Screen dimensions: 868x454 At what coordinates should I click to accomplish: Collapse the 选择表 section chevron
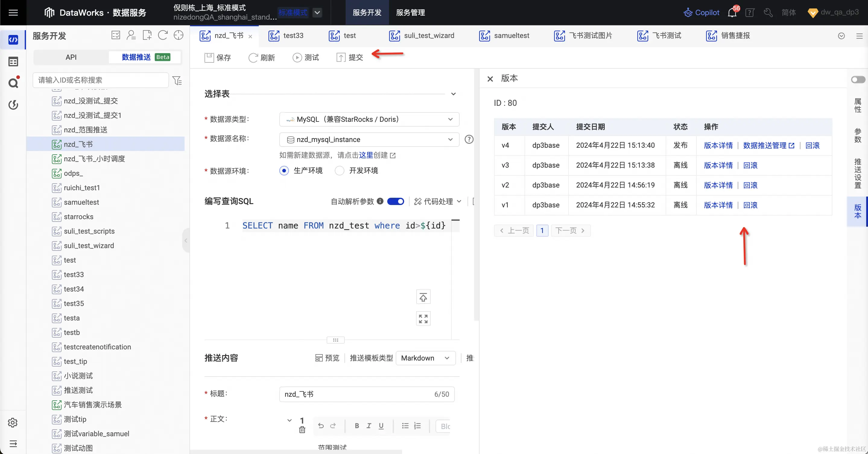(453, 94)
